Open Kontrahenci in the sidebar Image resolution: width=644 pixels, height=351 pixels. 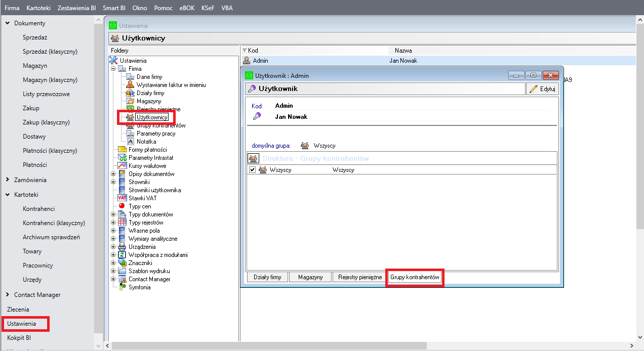(x=38, y=209)
